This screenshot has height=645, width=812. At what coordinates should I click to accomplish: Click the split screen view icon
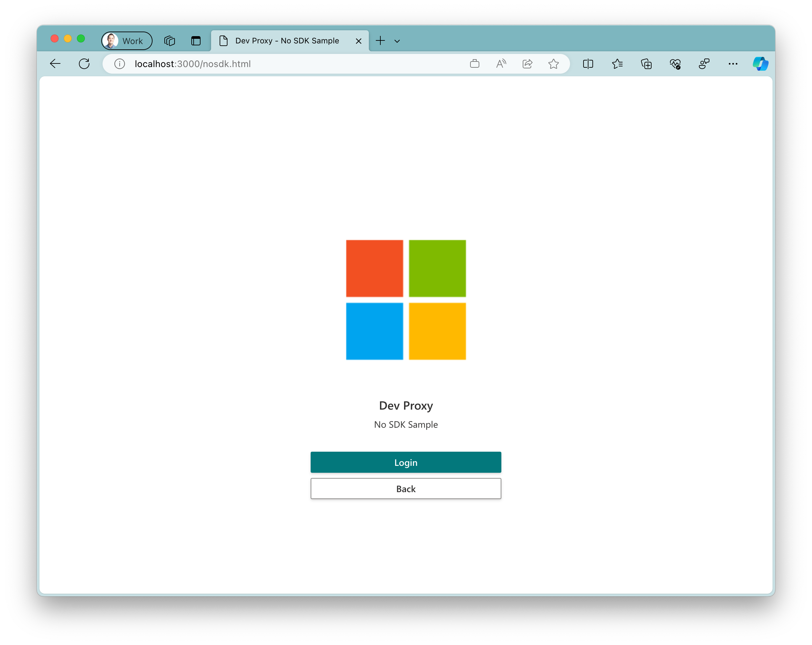pyautogui.click(x=588, y=63)
